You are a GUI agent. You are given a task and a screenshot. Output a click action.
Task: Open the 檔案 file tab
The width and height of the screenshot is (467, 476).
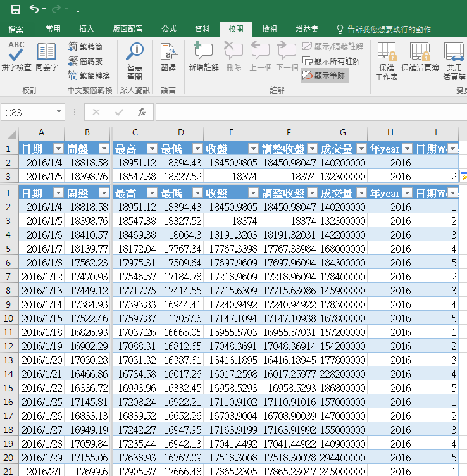pos(16,29)
